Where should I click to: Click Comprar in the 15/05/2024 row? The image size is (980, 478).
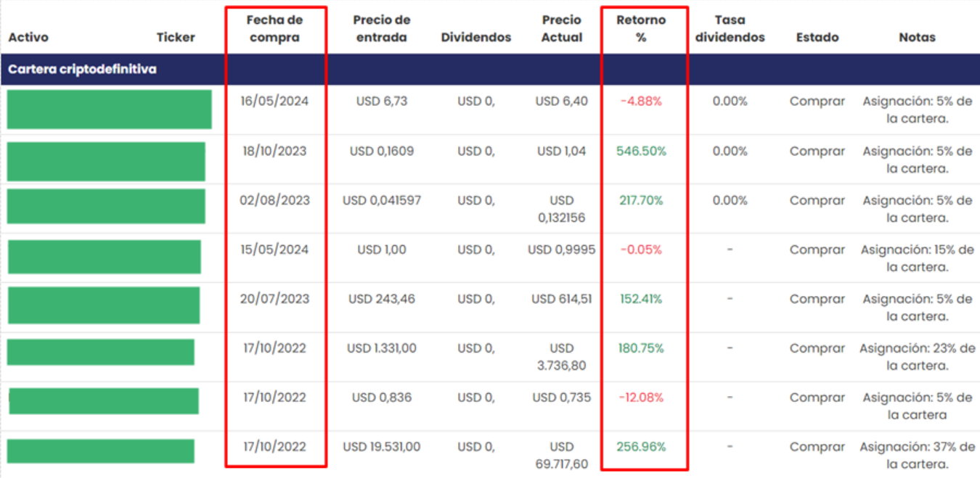[817, 250]
